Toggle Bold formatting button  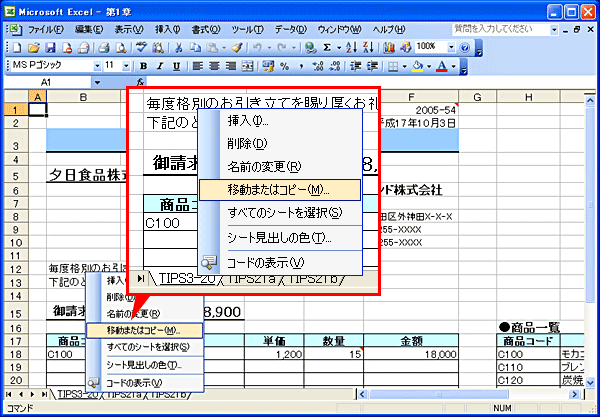144,67
